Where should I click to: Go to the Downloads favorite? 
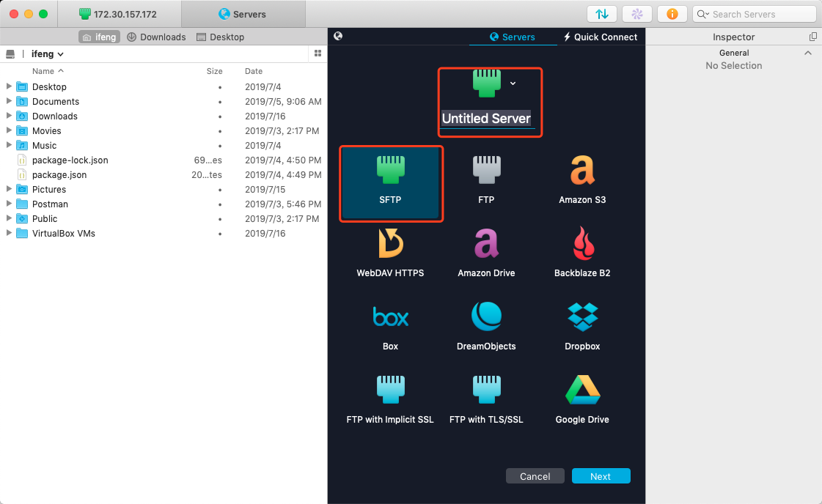pyautogui.click(x=156, y=37)
